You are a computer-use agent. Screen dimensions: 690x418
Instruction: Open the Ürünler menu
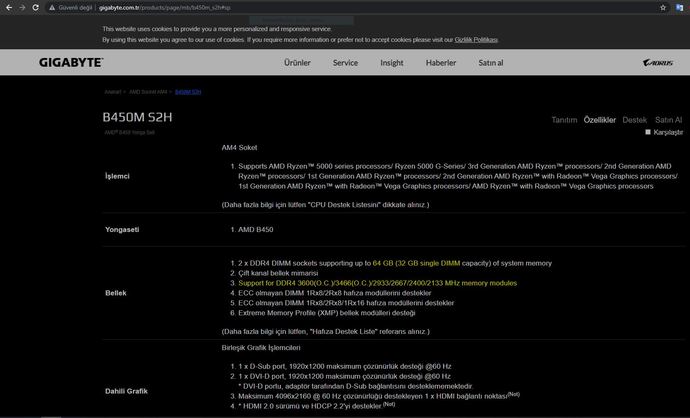tap(297, 62)
